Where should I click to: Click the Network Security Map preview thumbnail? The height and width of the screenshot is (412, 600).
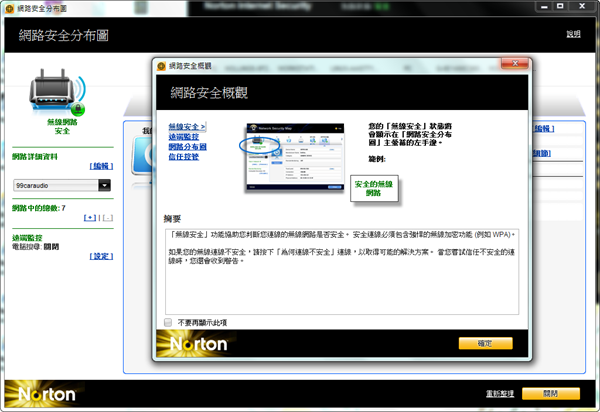(x=295, y=157)
